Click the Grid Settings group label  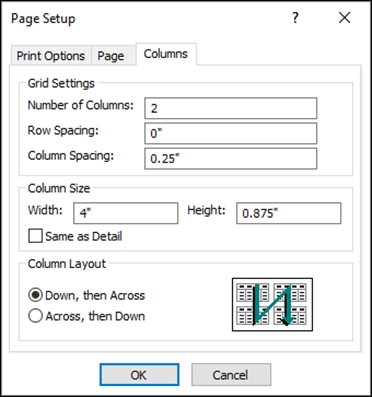coord(61,83)
